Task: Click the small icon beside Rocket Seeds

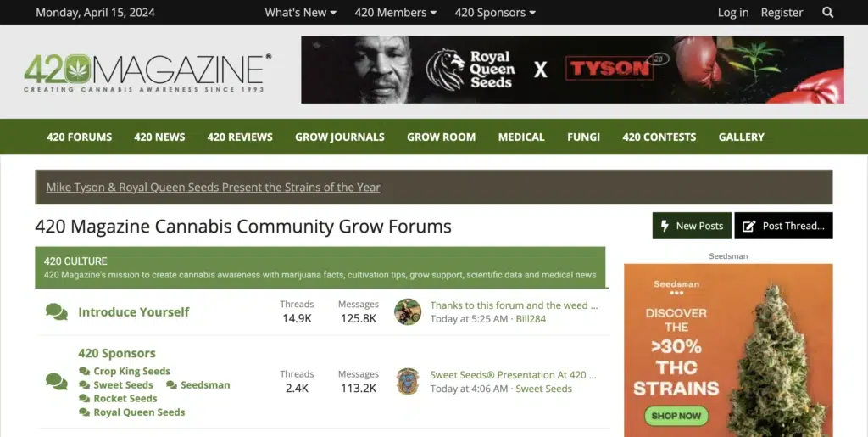Action: (x=84, y=398)
